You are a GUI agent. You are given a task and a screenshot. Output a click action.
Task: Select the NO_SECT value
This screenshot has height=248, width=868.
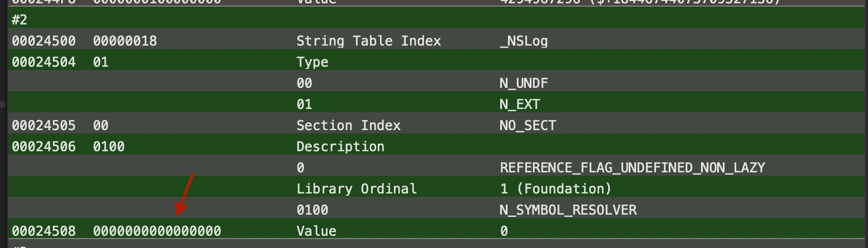click(527, 126)
